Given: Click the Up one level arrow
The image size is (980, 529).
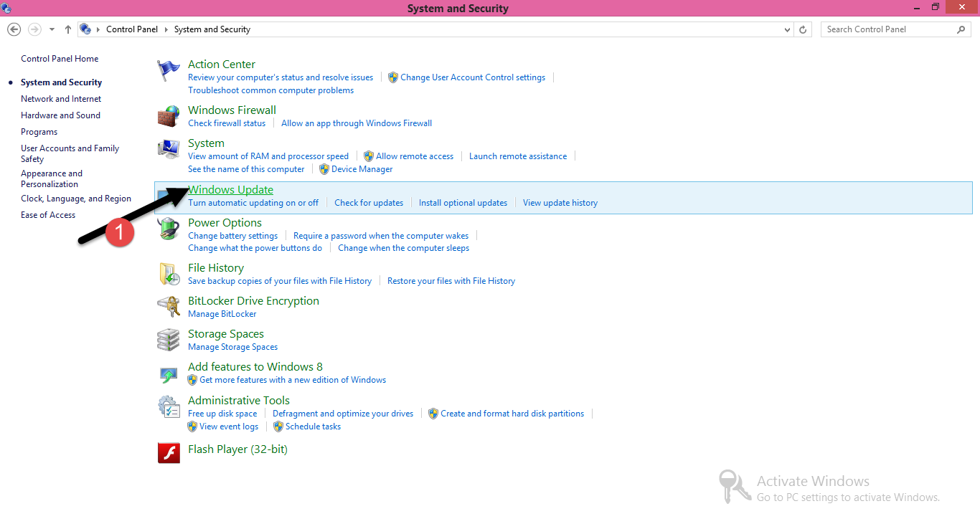Looking at the screenshot, I should [68, 29].
